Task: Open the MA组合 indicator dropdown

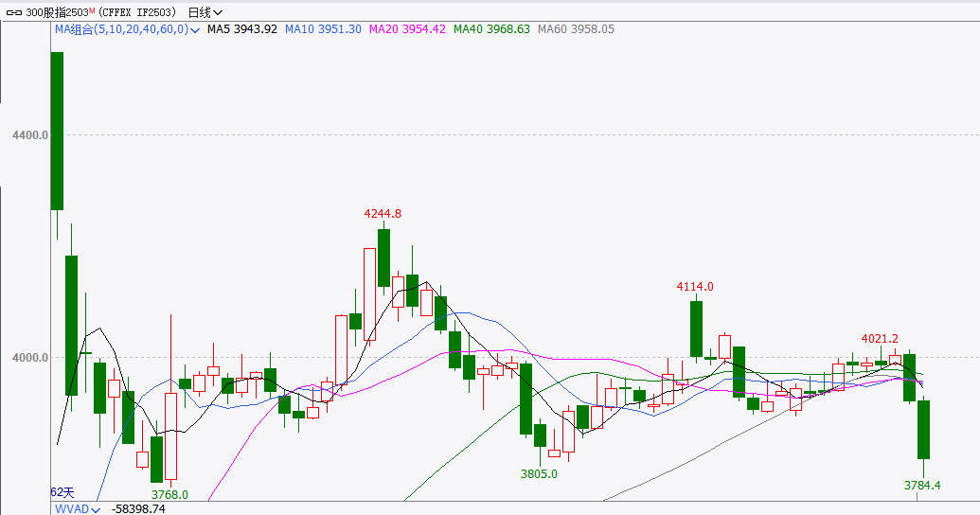Action: click(128, 29)
